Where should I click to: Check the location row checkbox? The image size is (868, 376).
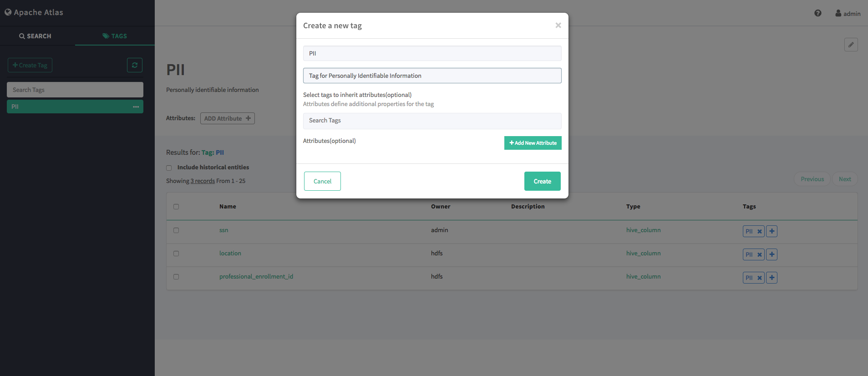pyautogui.click(x=176, y=254)
